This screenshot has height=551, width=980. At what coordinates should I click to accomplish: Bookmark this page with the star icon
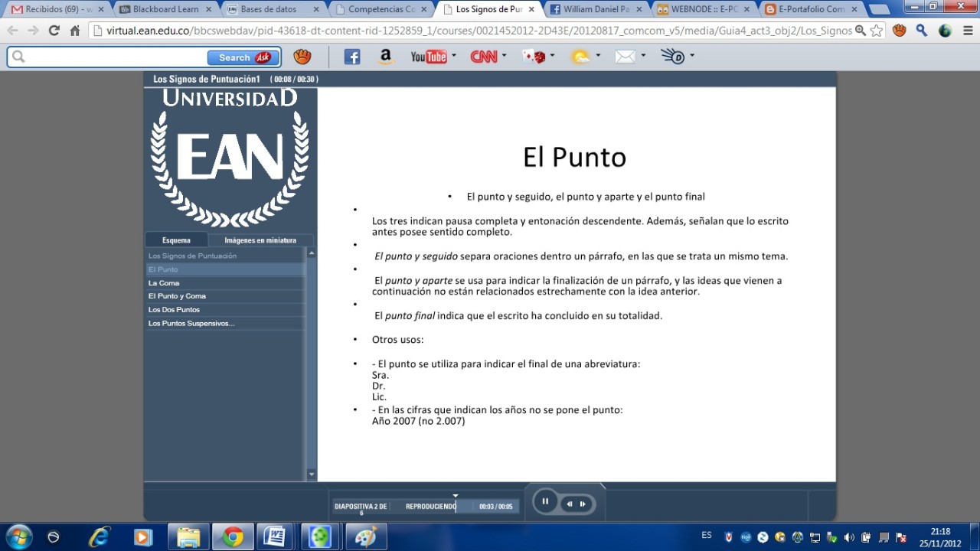coord(877,31)
